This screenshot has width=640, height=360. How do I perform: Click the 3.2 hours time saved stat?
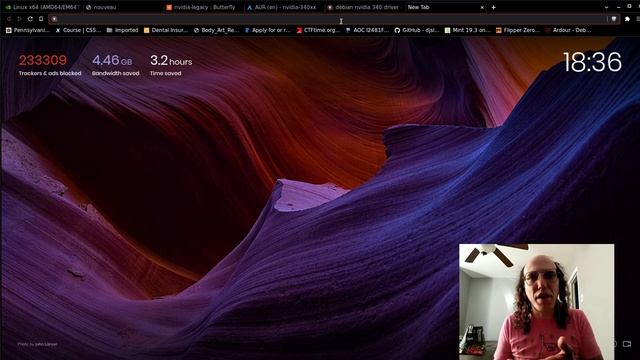click(x=171, y=65)
